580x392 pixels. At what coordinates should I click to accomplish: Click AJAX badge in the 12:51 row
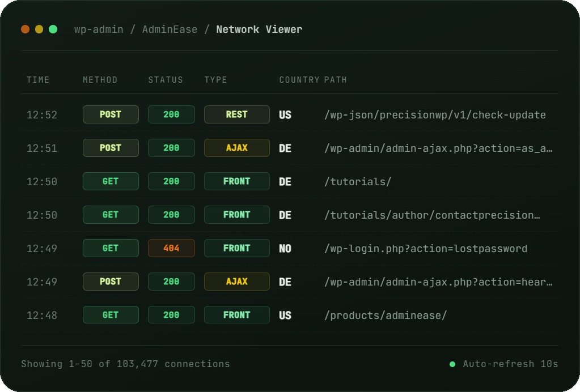(237, 148)
